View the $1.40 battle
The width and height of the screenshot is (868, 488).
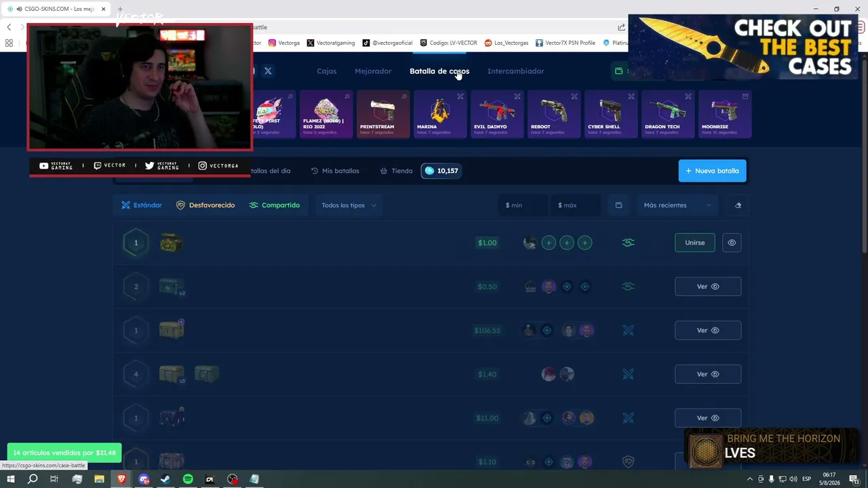pyautogui.click(x=707, y=374)
